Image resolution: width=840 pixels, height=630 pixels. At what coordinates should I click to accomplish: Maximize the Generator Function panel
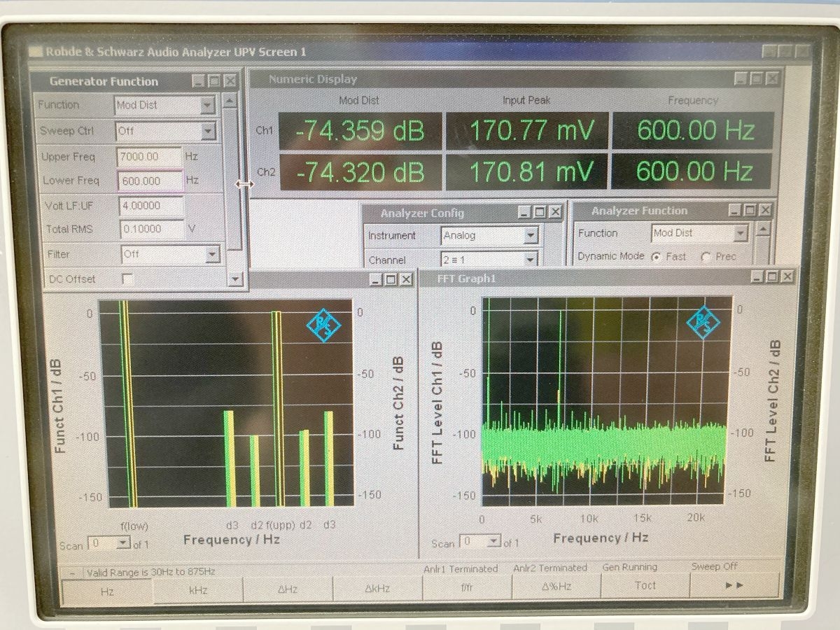click(215, 81)
